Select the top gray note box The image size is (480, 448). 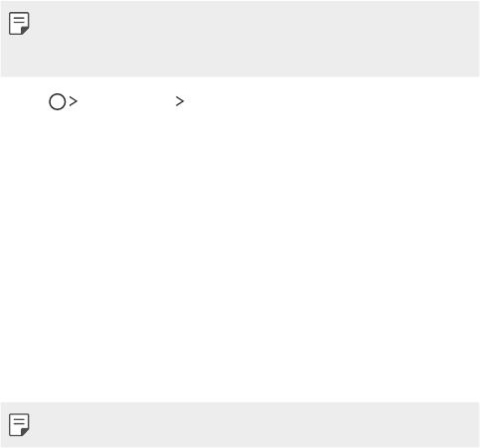pos(240,39)
